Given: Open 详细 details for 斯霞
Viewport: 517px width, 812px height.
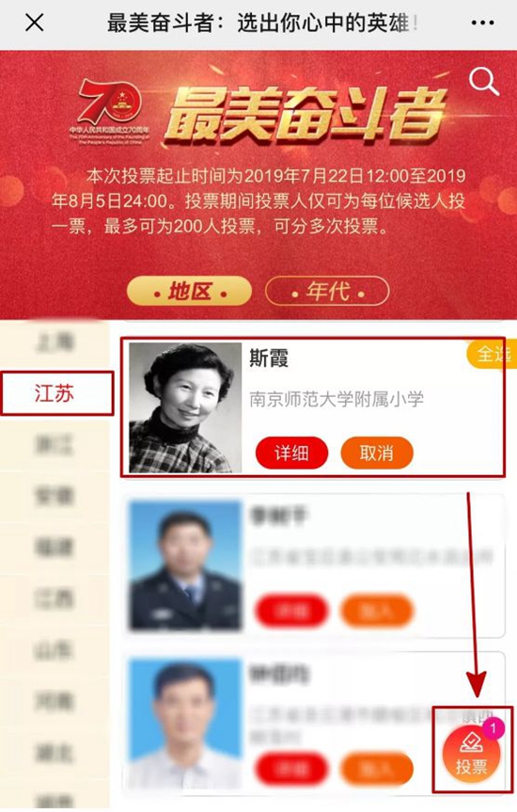Looking at the screenshot, I should tap(292, 454).
